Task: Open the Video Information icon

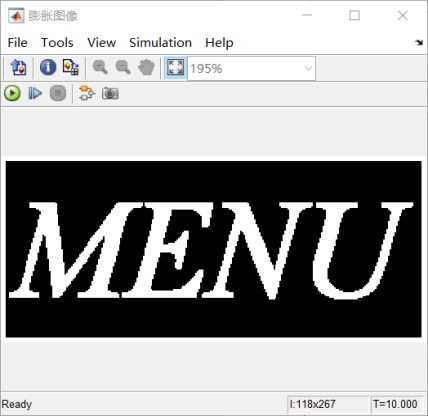Action: pos(48,68)
